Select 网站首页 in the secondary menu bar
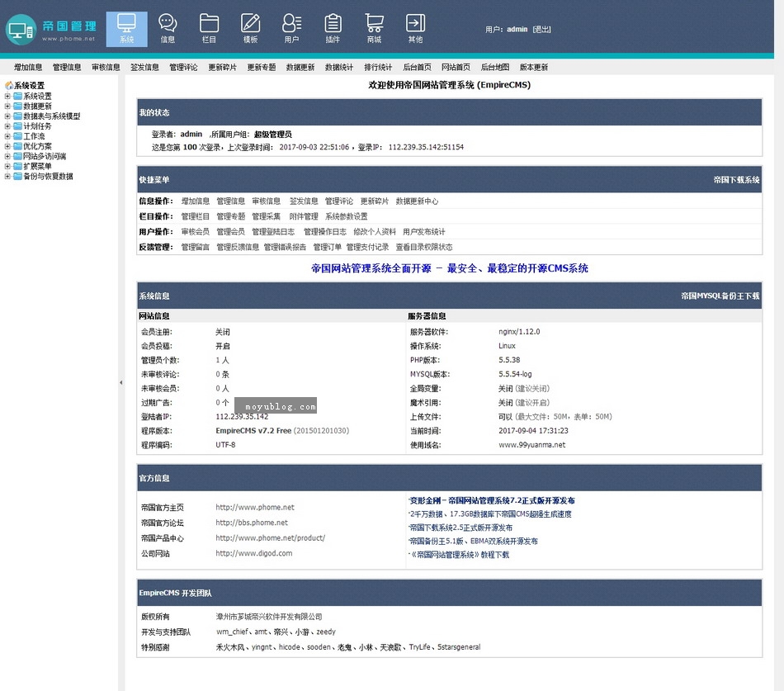The image size is (784, 691). 456,67
